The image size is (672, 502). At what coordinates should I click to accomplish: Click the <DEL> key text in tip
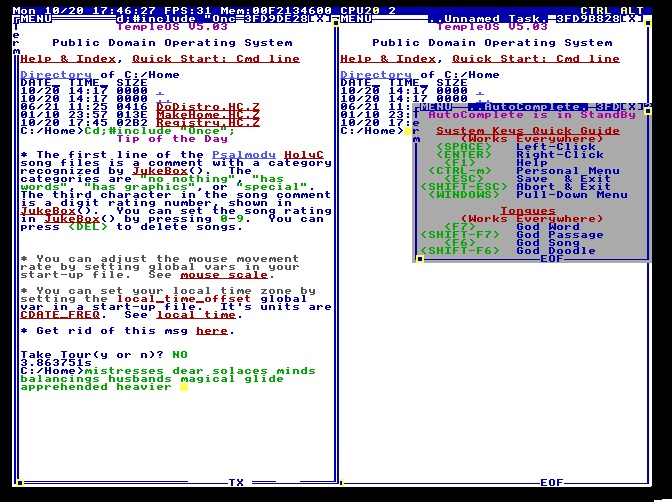88,227
